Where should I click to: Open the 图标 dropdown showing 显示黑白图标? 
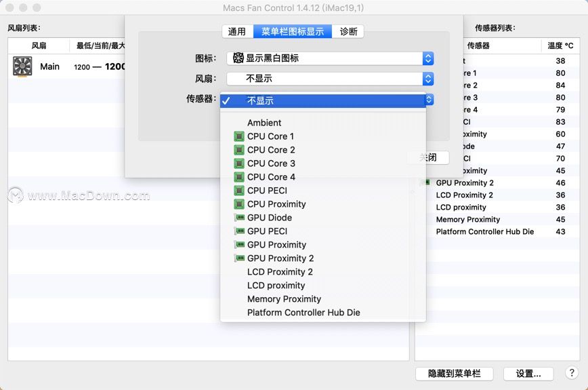tap(330, 58)
